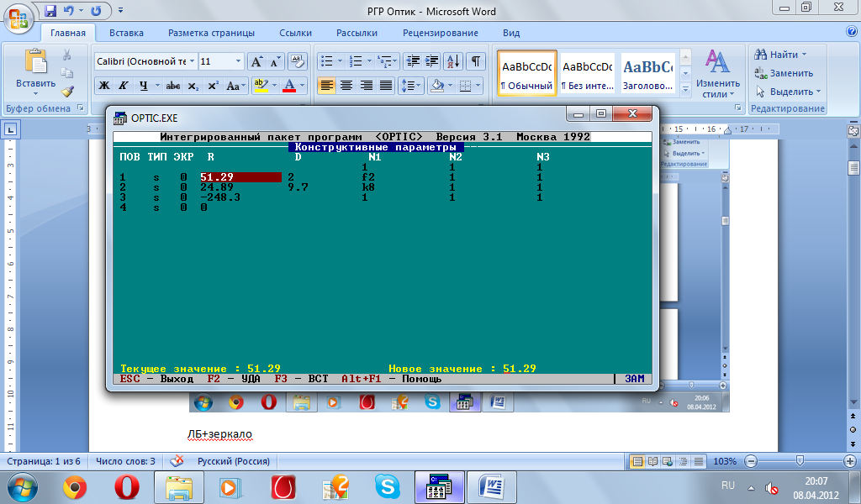The width and height of the screenshot is (861, 504).
Task: Click the Paste clipboard icon
Action: point(35,61)
